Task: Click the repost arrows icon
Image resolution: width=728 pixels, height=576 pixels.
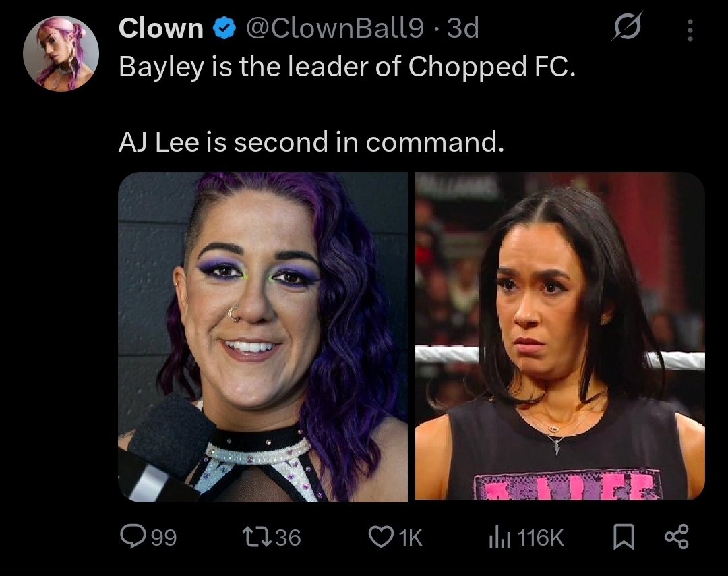Action: coord(257,536)
